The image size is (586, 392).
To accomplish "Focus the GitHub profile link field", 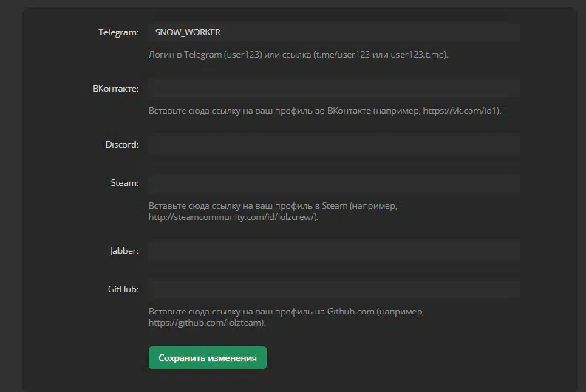I will (x=334, y=289).
